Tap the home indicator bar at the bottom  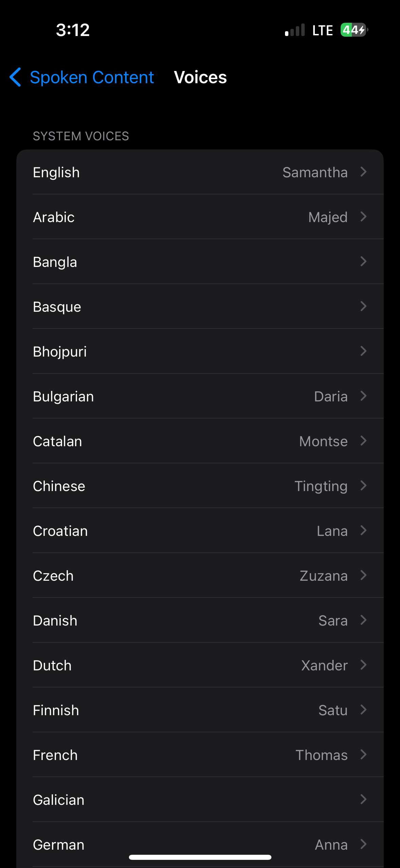tap(200, 857)
